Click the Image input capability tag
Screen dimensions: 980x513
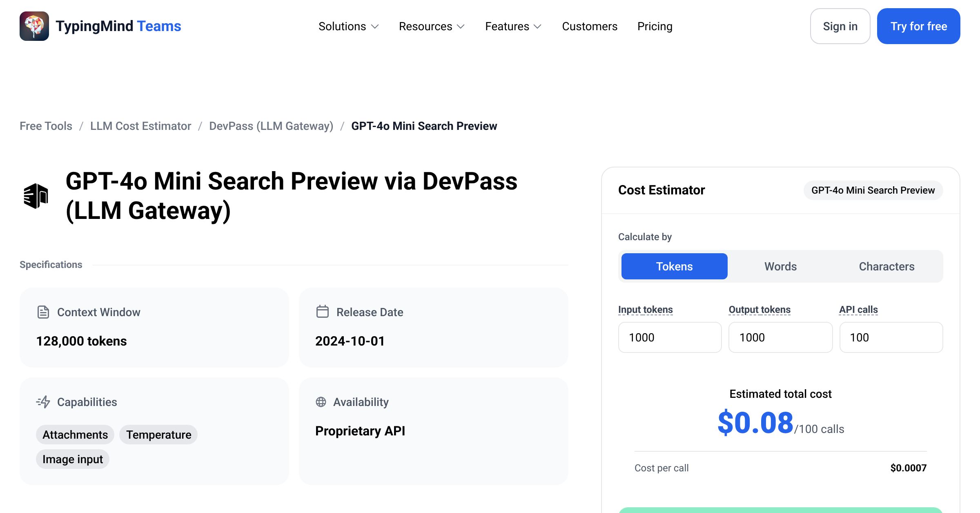(x=73, y=459)
